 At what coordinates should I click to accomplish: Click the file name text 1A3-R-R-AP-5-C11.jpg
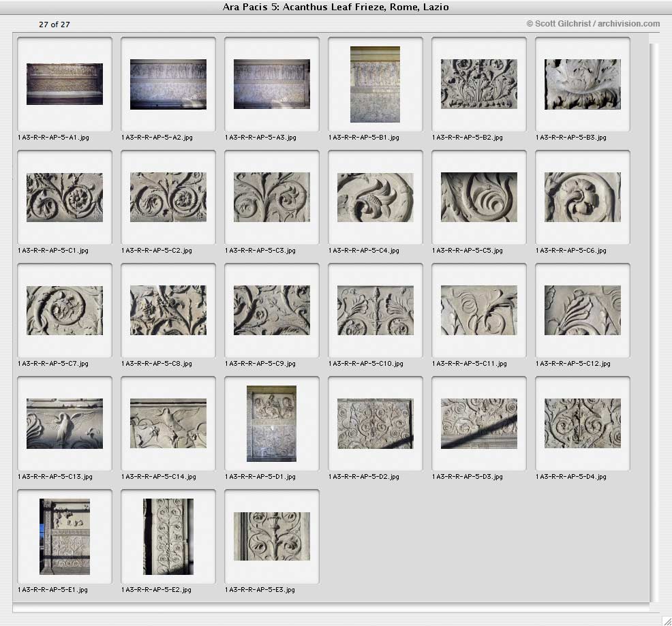[x=470, y=364]
